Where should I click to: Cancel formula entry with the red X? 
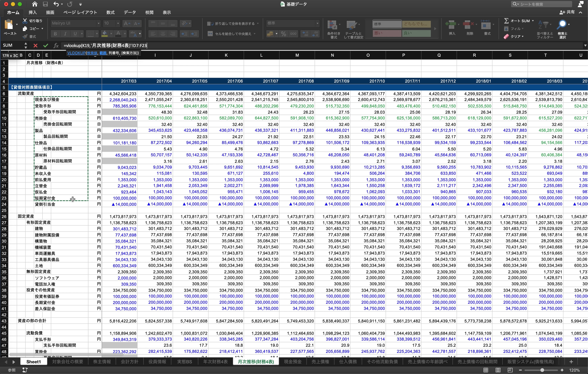click(x=35, y=45)
